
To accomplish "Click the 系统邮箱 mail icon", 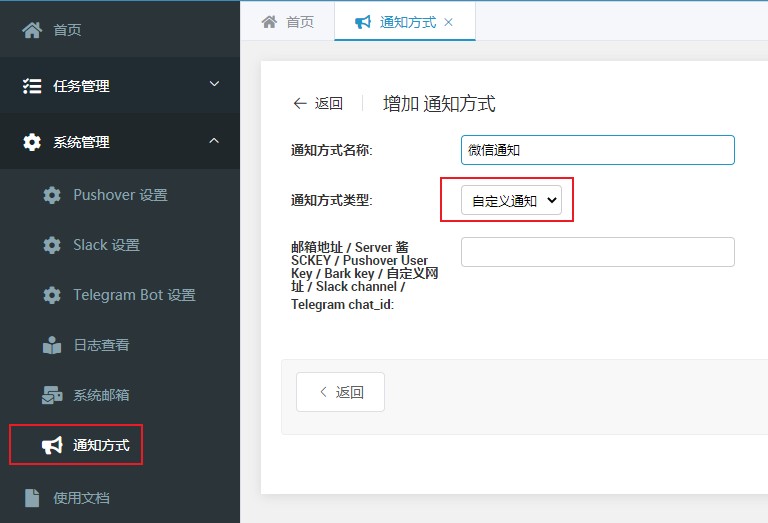I will tap(52, 395).
